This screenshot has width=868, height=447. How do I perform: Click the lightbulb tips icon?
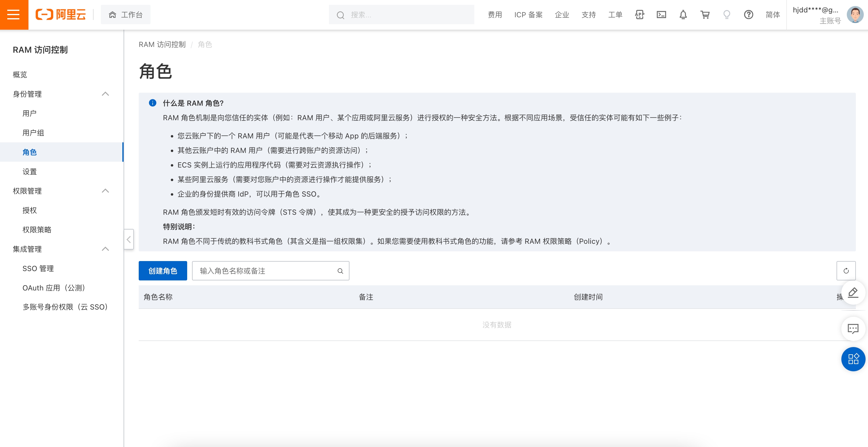click(727, 15)
